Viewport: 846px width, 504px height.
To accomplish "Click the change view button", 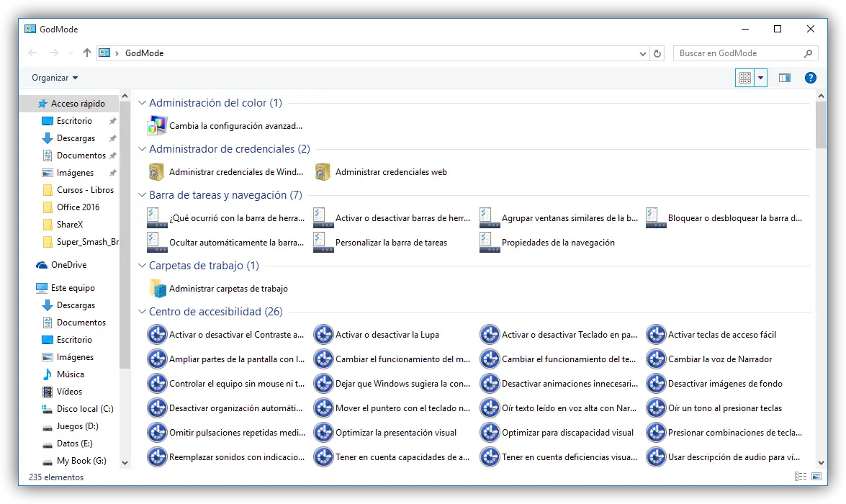I will [x=745, y=78].
